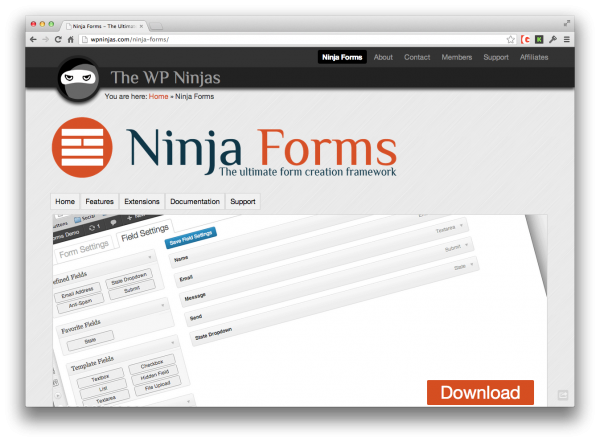600x442 pixels.
Task: Click 'The ultimate form creation framework' tagline
Action: click(x=308, y=172)
